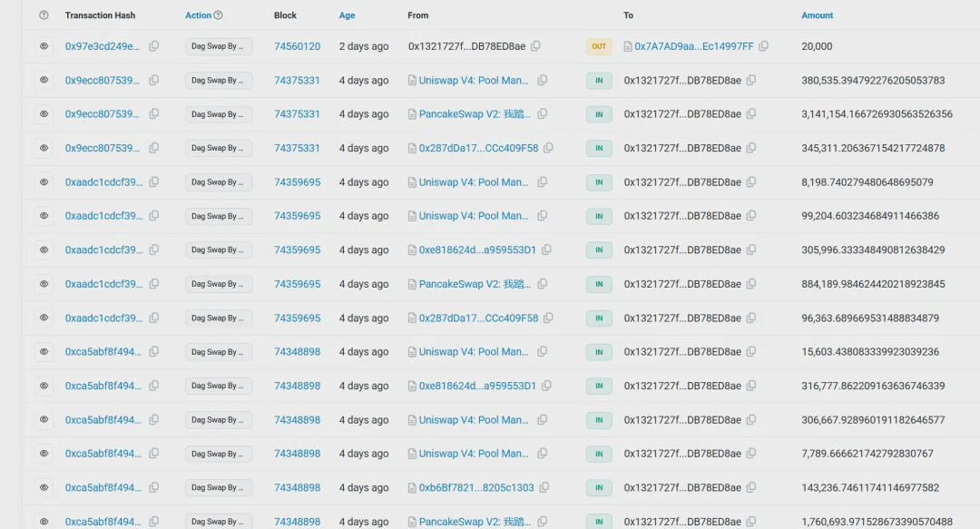
Task: Toggle the eye preview for the 143,236.74 row
Action: click(44, 487)
